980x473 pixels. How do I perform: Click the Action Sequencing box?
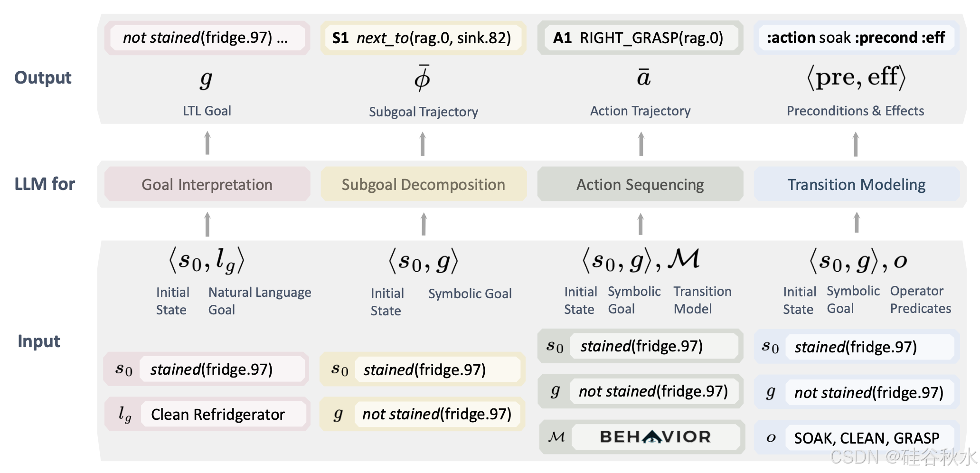640,184
